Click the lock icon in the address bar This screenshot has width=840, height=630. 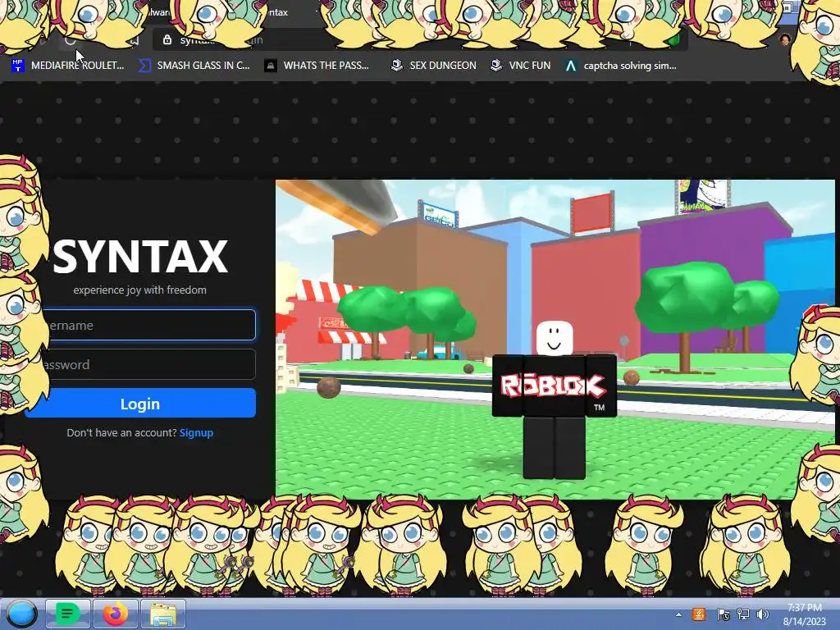167,39
